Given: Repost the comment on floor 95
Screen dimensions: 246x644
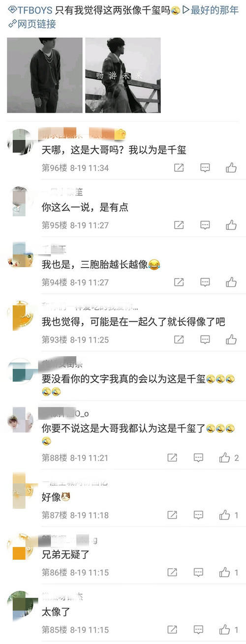Looking at the screenshot, I should [179, 225].
